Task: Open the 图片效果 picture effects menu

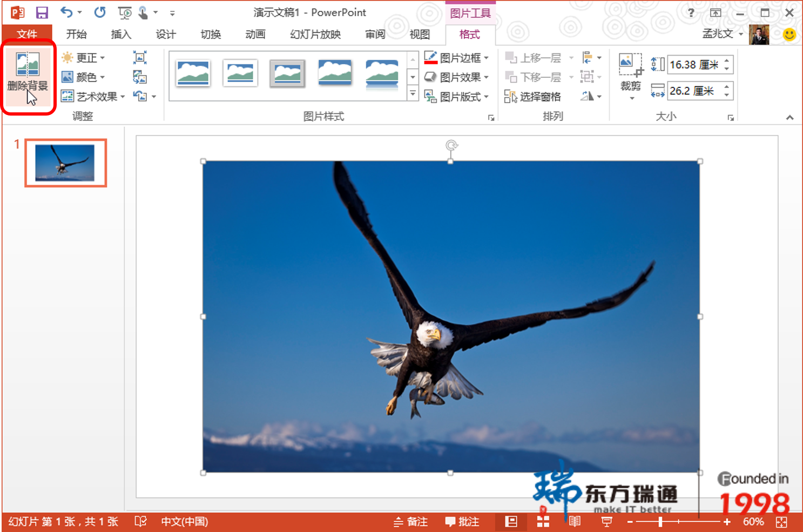Action: tap(456, 77)
